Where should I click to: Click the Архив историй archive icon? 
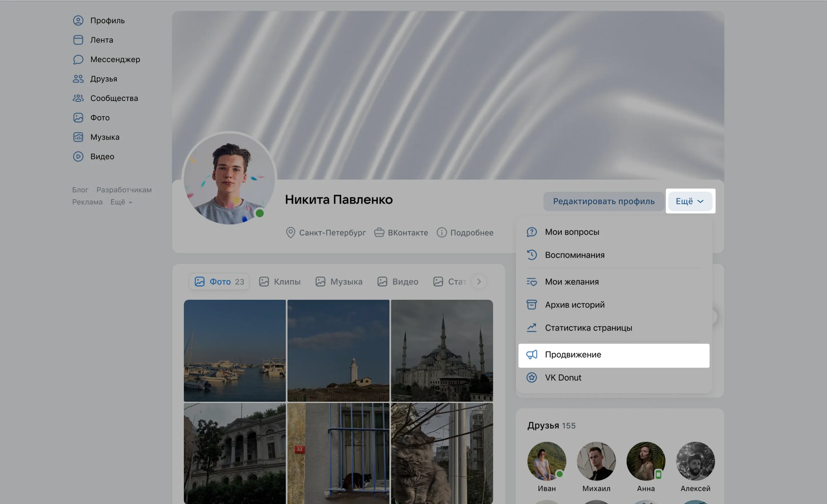pos(532,305)
